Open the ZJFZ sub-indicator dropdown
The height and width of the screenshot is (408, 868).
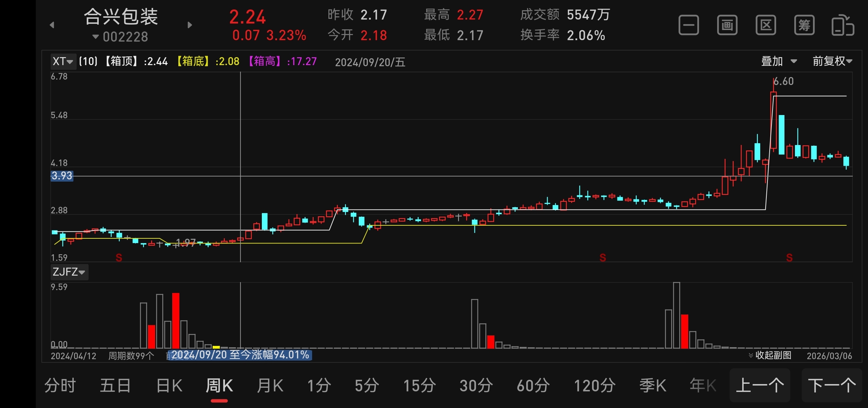(x=69, y=272)
